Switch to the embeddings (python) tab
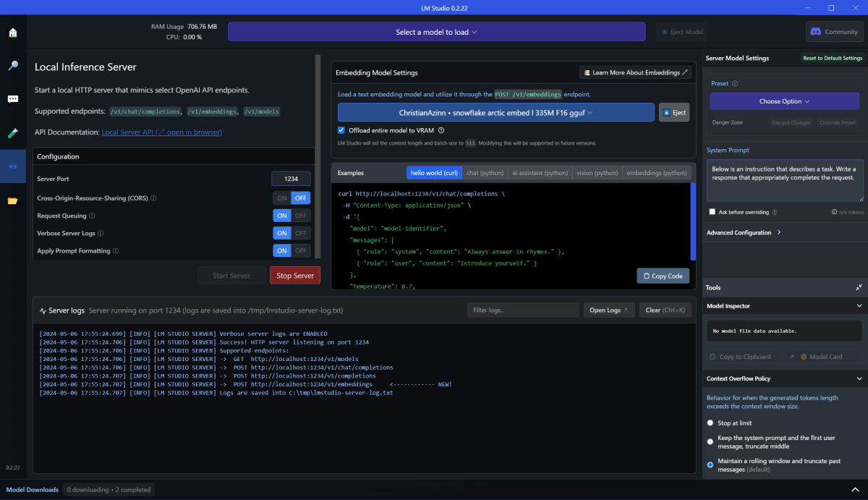 coord(657,173)
